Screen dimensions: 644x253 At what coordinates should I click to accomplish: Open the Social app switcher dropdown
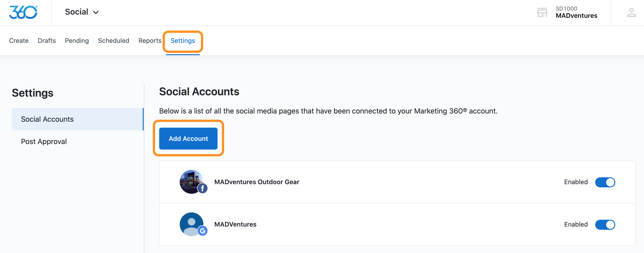tap(82, 12)
